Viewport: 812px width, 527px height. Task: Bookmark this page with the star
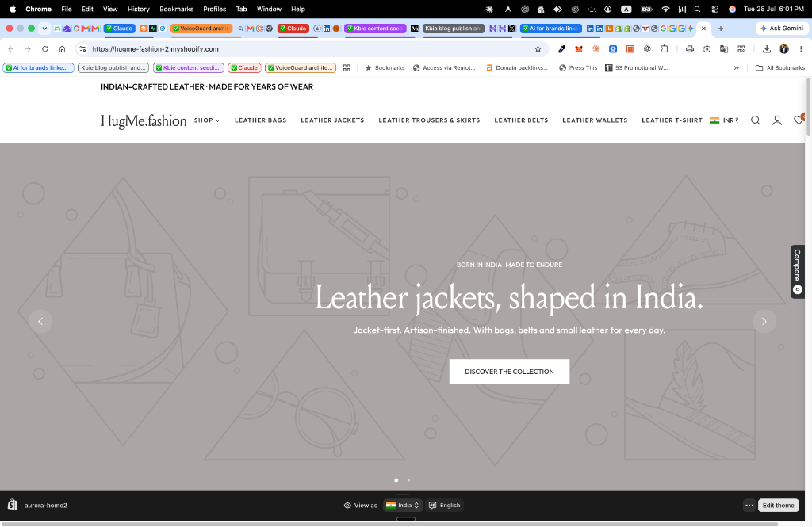[x=538, y=48]
